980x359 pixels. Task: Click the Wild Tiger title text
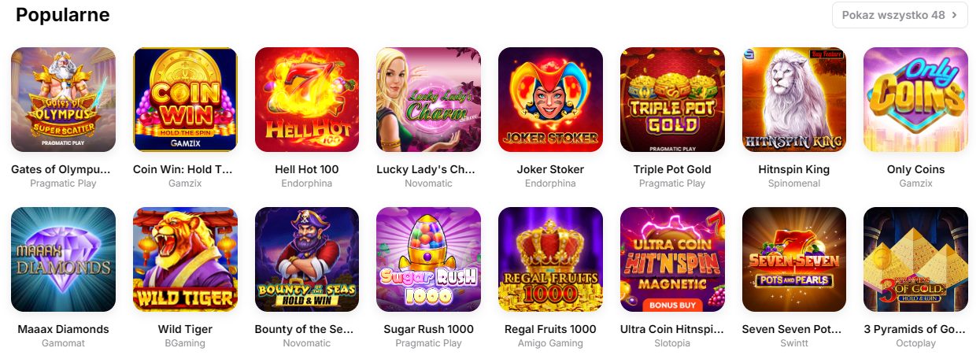pos(185,329)
